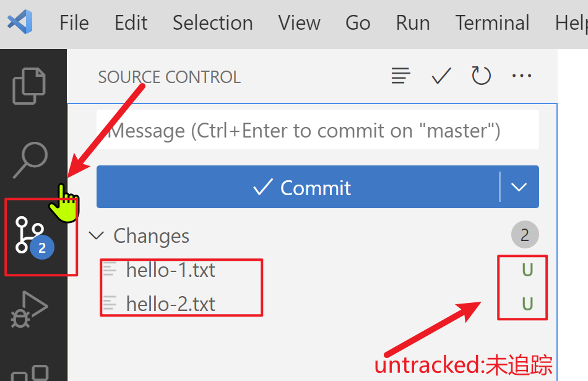Viewport: 588px width, 381px height.
Task: Refresh the source control panel
Action: coord(481,76)
